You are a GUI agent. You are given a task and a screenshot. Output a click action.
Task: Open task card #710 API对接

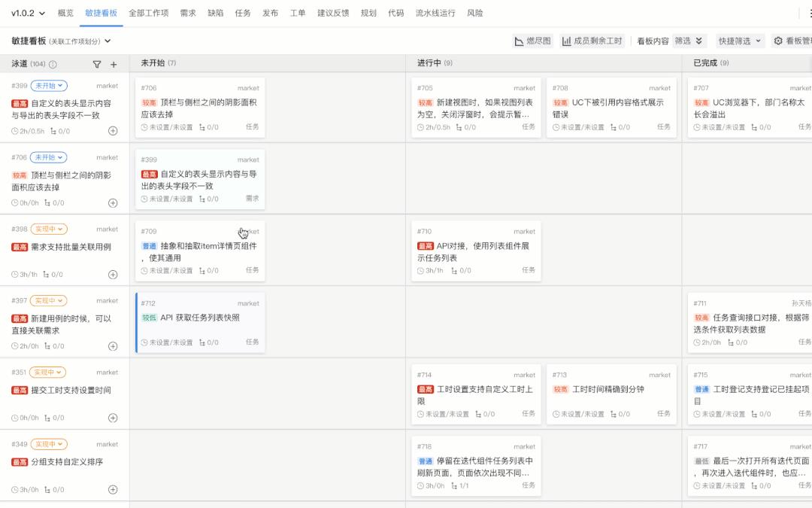476,251
